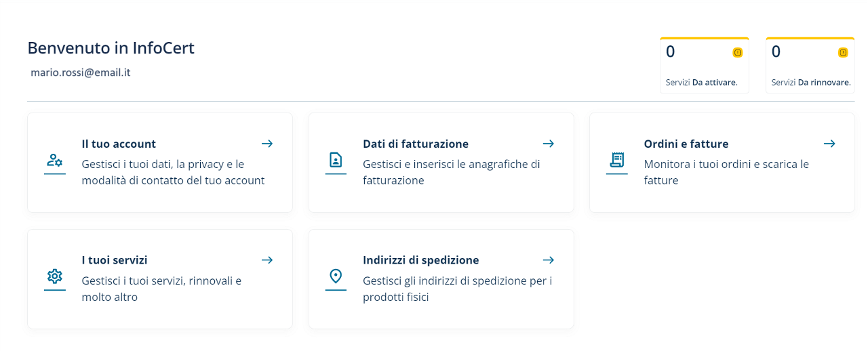Select the Indirizzi di spedizione heading

(x=421, y=260)
